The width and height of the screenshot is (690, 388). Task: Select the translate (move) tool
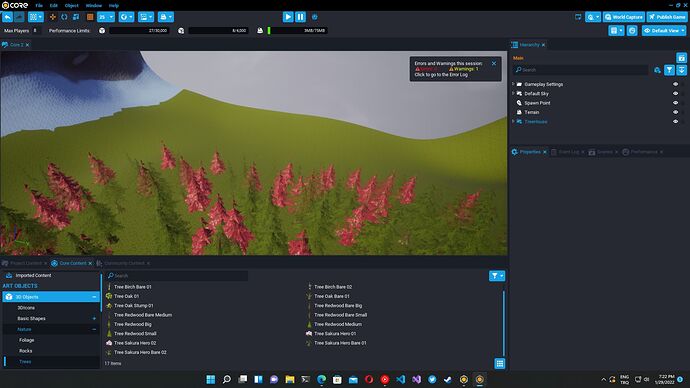click(x=53, y=17)
